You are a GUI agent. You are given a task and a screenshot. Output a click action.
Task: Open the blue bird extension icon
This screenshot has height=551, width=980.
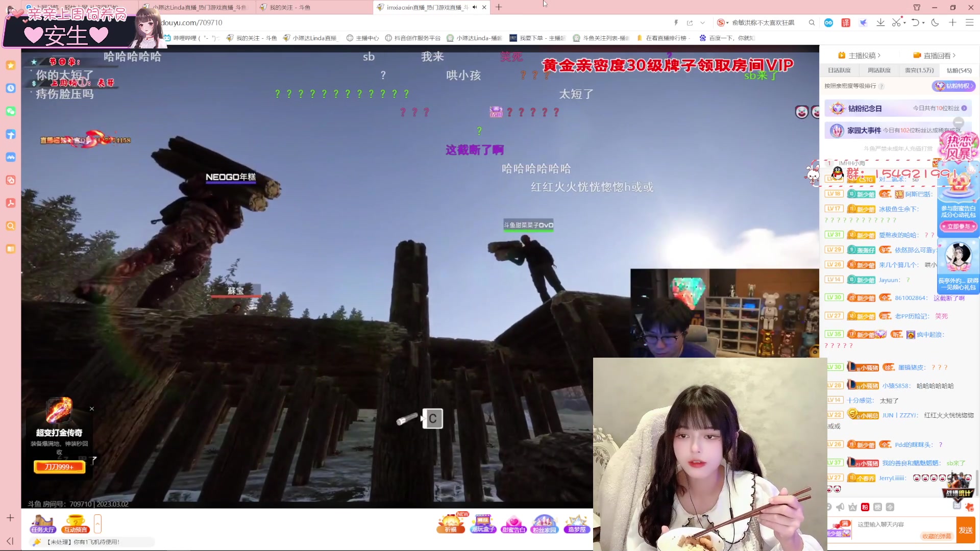coord(863,22)
